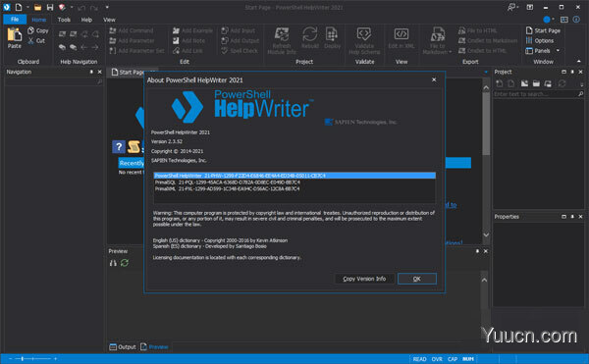Close the Navigation panel
This screenshot has height=364, width=589.
tap(99, 72)
